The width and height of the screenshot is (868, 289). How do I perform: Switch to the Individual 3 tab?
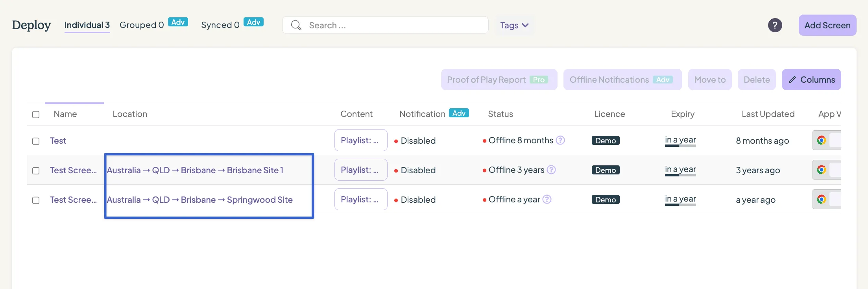87,25
